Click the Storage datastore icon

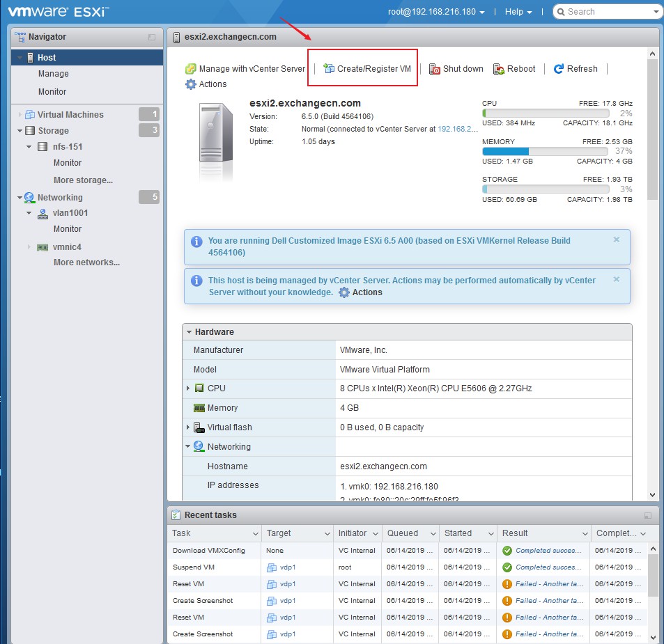[x=30, y=131]
